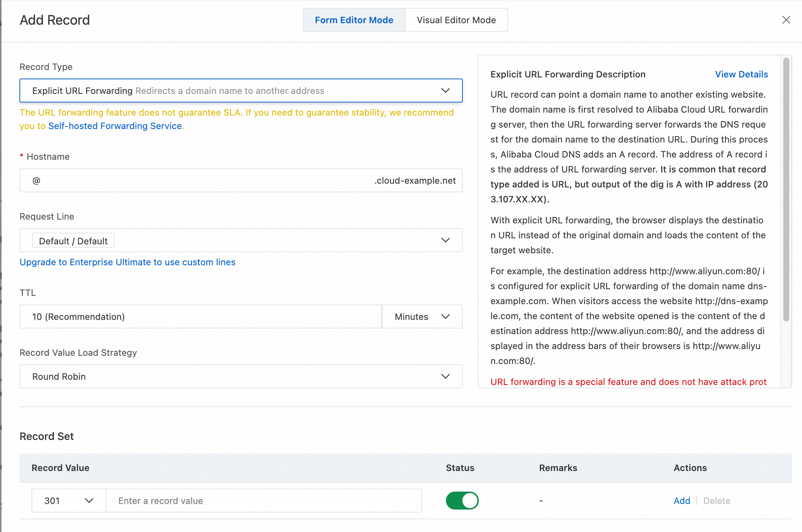The width and height of the screenshot is (802, 532).
Task: Click the TTL value field
Action: tap(200, 317)
